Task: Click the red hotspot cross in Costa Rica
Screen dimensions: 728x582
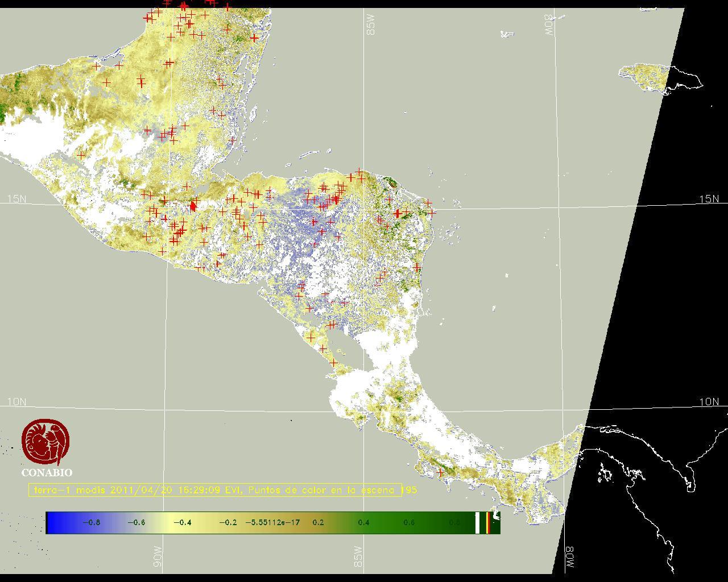Action: [440, 472]
